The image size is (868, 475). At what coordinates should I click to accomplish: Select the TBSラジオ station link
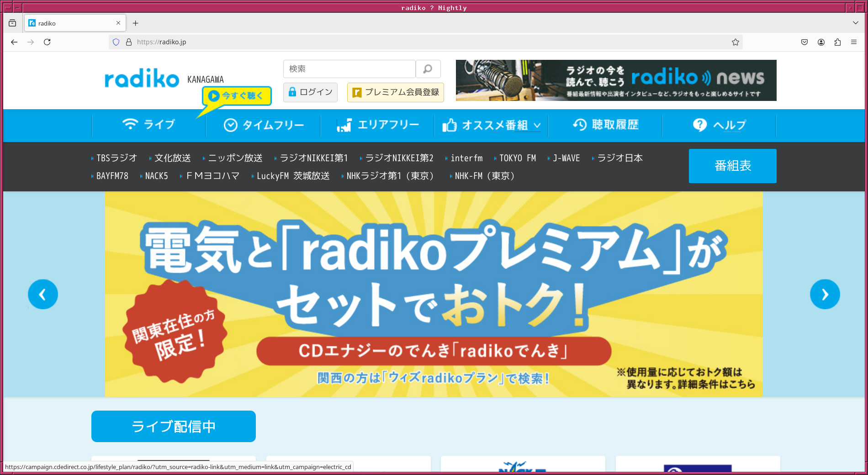click(x=116, y=158)
